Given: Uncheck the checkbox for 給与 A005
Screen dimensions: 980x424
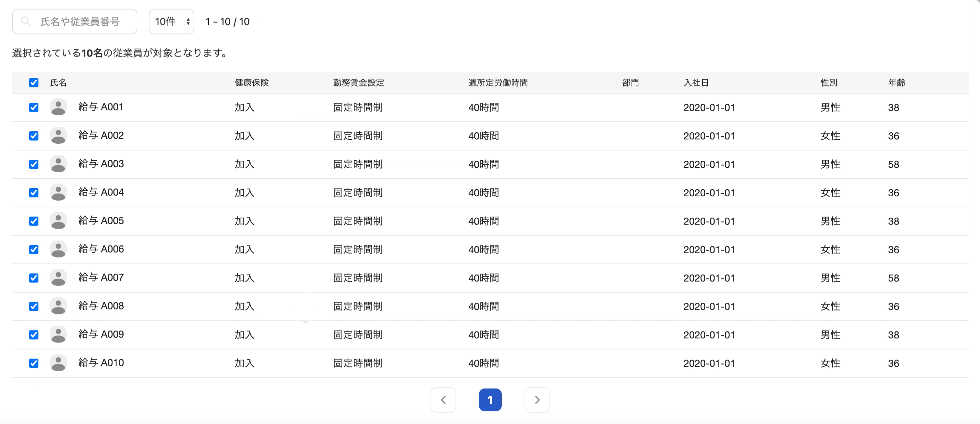Looking at the screenshot, I should [x=34, y=221].
